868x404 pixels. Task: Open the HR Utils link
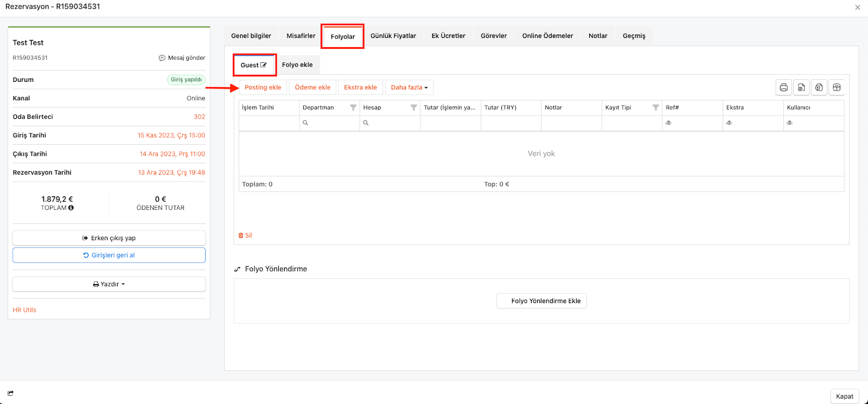coord(24,310)
